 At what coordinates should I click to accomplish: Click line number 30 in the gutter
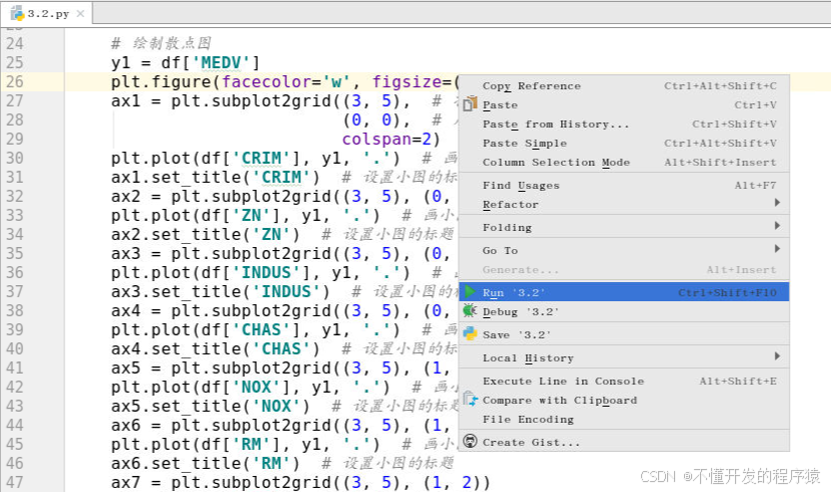click(x=15, y=158)
